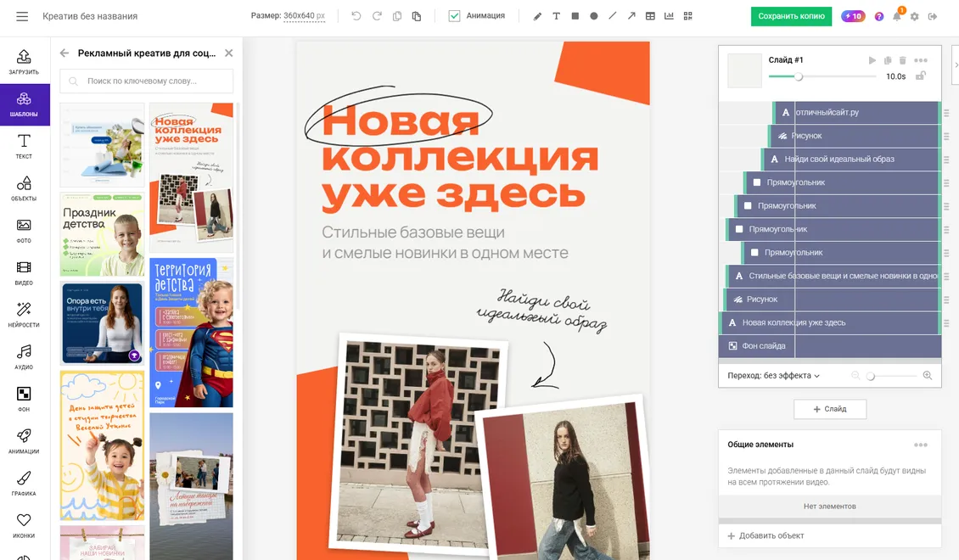
Task: Adjust the timeline zoom slider
Action: click(x=871, y=376)
